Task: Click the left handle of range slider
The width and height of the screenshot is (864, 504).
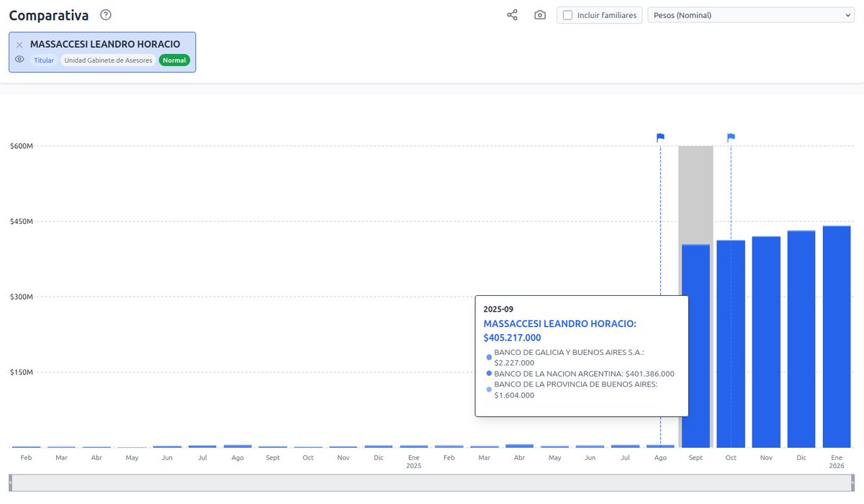Action: click(10, 483)
